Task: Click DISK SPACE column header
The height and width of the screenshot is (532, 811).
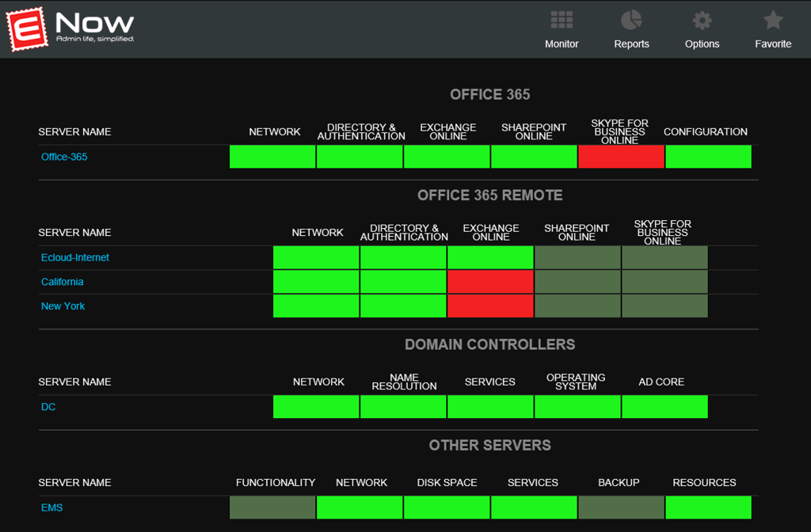Action: (x=447, y=483)
